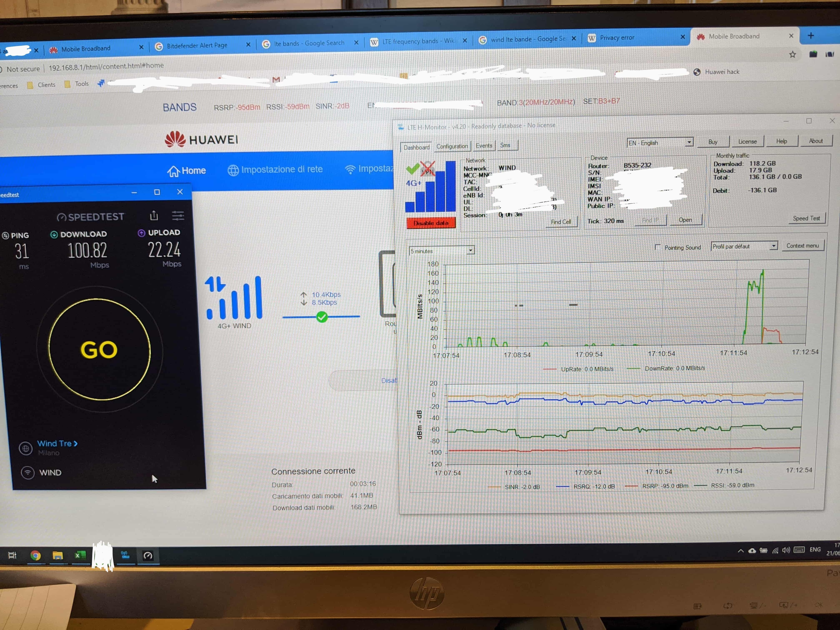Click the Find IP button
840x630 pixels.
click(650, 220)
